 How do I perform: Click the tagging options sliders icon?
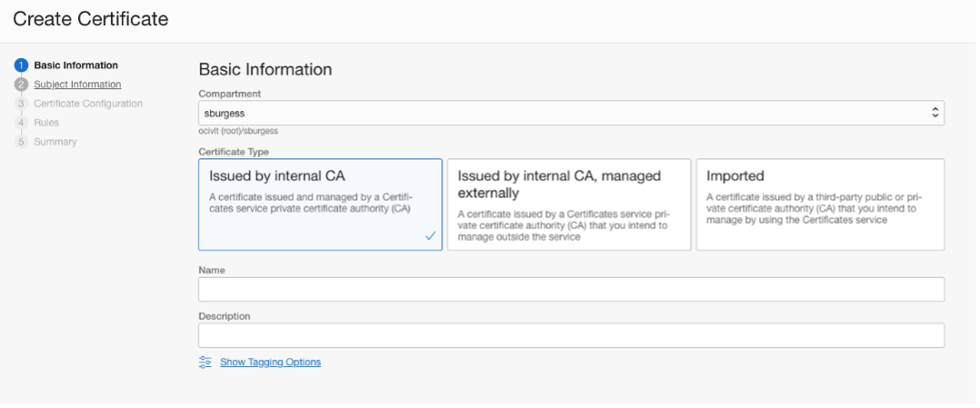(205, 362)
